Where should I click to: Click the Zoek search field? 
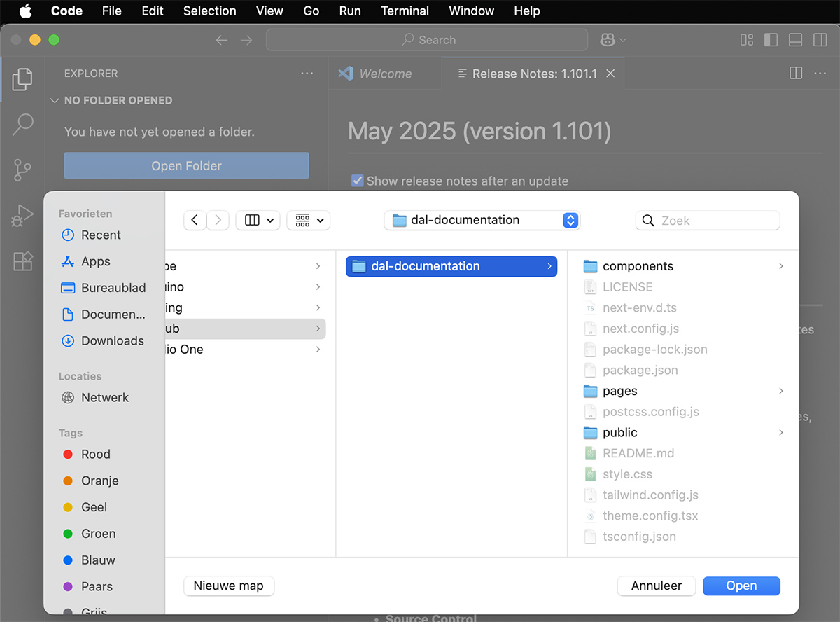(x=708, y=220)
